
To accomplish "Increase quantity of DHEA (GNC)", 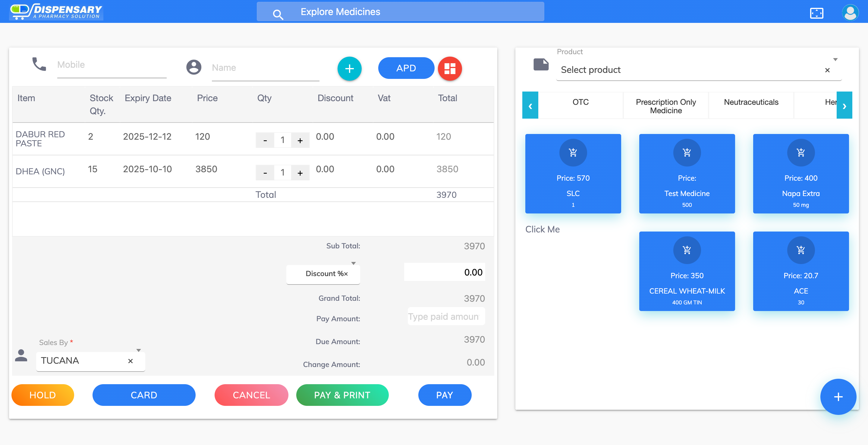I will click(x=300, y=173).
